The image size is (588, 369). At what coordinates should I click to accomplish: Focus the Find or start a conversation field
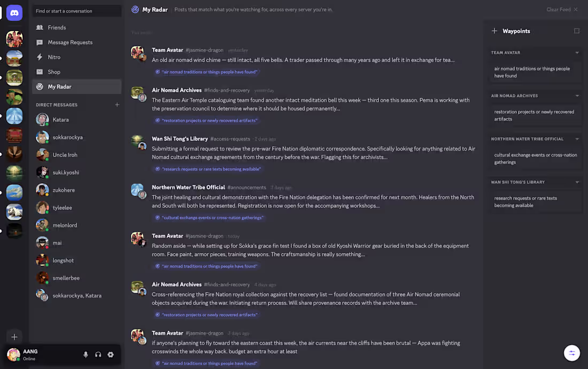76,11
